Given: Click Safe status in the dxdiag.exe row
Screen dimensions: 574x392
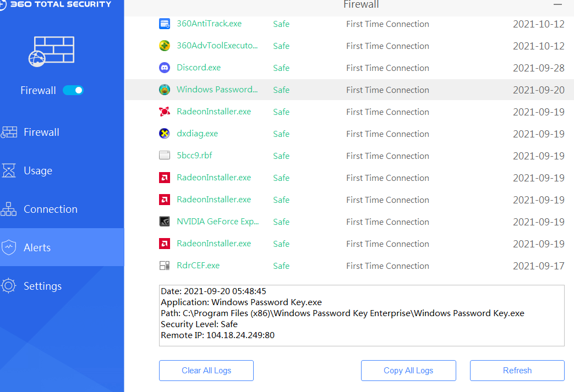Looking at the screenshot, I should click(x=281, y=134).
